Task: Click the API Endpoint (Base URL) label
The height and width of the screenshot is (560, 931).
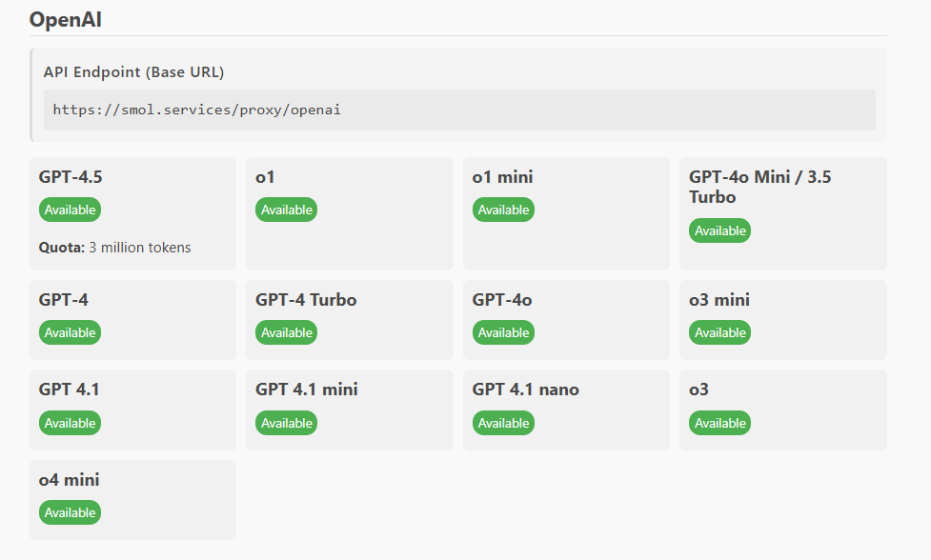Action: point(133,72)
